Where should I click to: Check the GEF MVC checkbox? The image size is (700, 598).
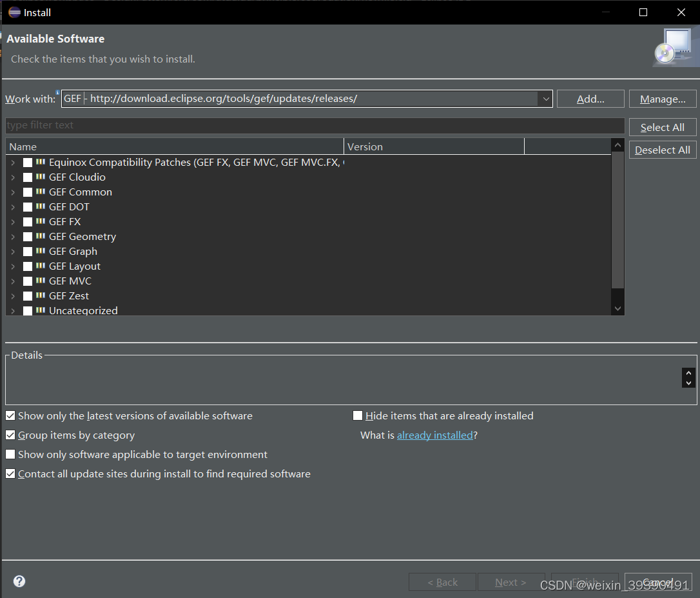(28, 281)
